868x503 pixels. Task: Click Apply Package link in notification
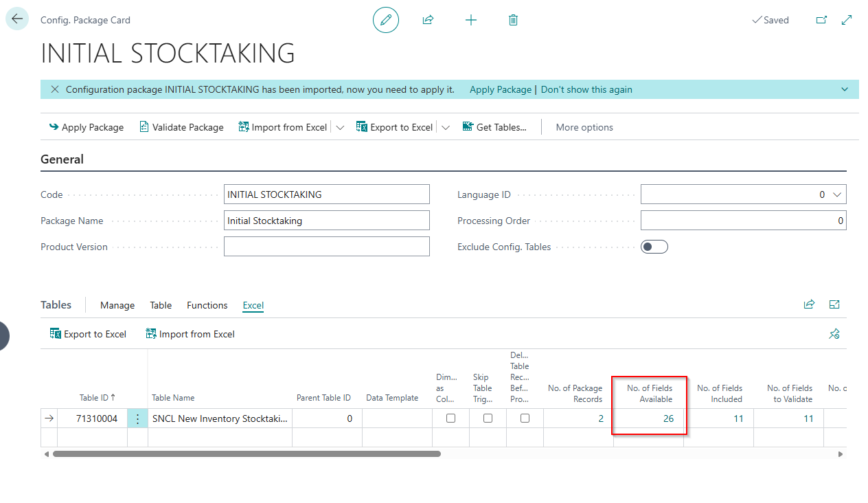point(501,89)
